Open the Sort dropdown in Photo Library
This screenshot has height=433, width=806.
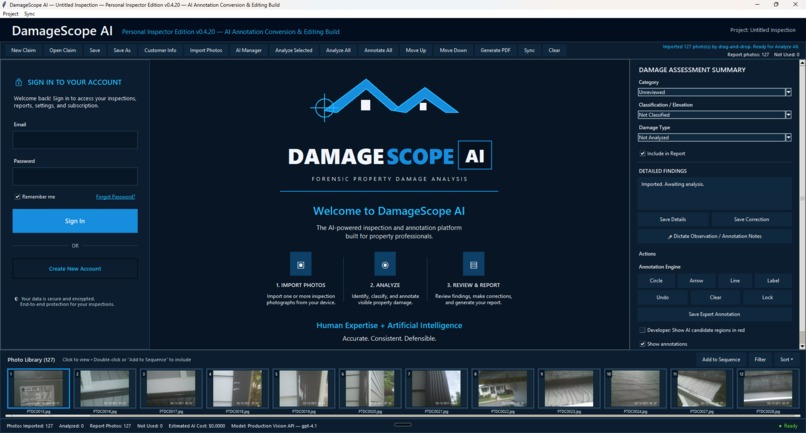tap(786, 359)
